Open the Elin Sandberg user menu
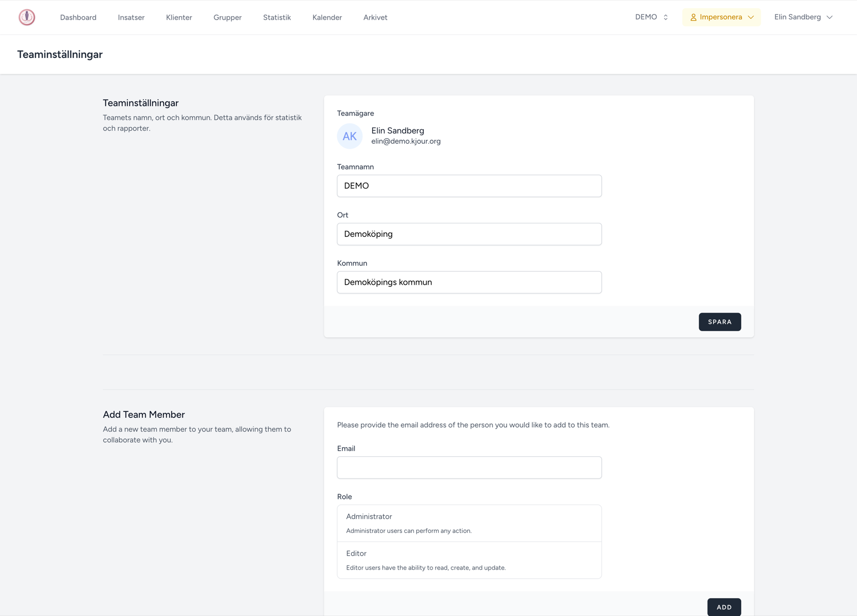 (x=803, y=17)
